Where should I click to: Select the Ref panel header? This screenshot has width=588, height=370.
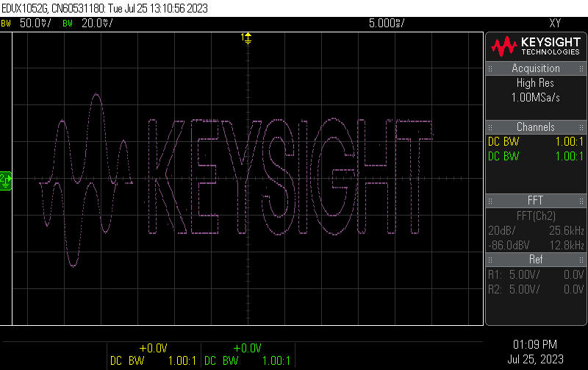click(x=536, y=260)
